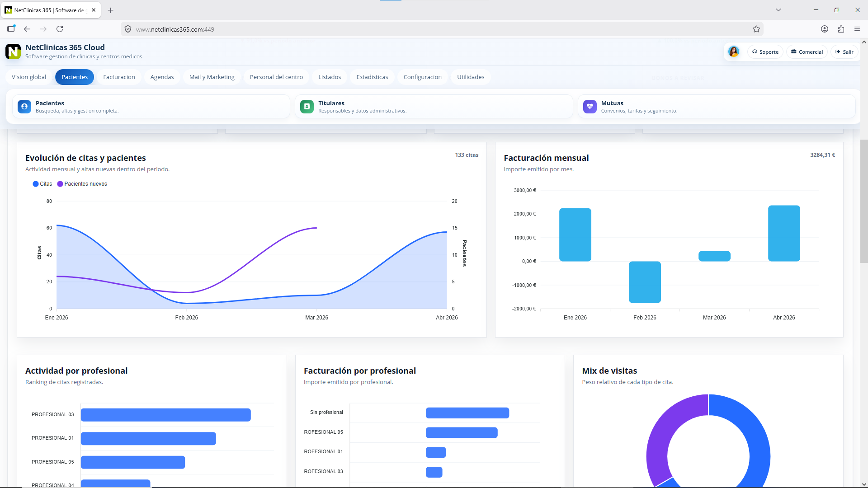Viewport: 868px width, 488px height.
Task: Open the Mutuas submenu card
Action: pos(717,107)
